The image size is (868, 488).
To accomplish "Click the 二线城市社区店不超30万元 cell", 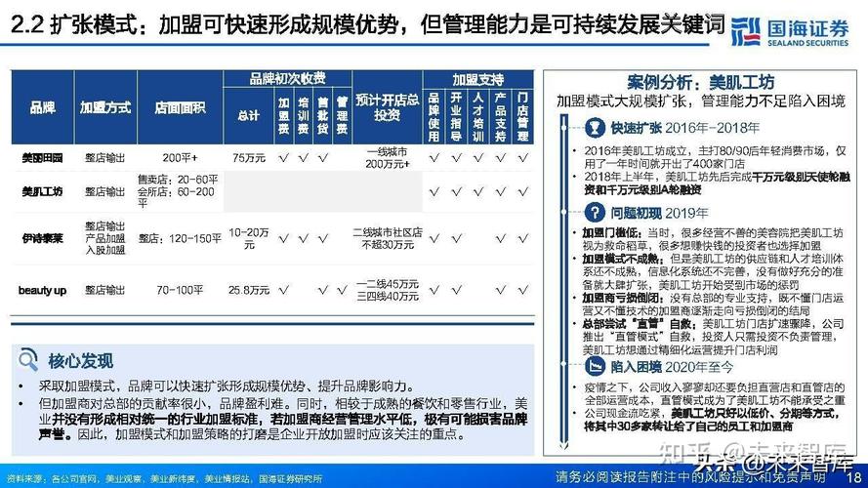I will (x=387, y=238).
